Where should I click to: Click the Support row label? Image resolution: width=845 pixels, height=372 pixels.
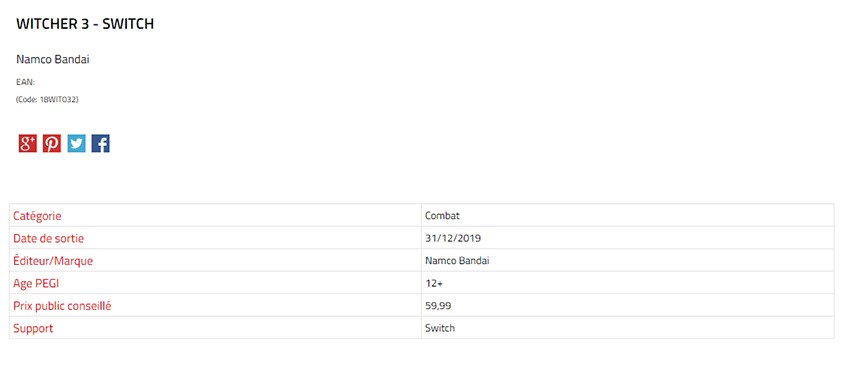pos(33,328)
